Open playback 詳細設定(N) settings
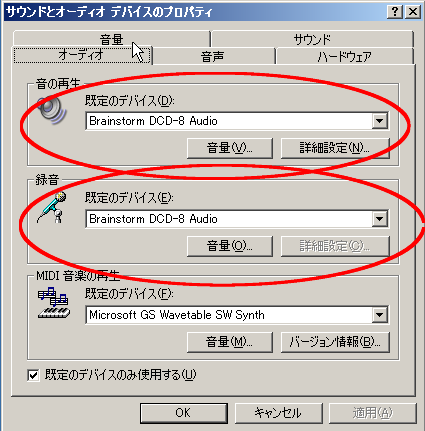This screenshot has width=425, height=431. (x=335, y=148)
